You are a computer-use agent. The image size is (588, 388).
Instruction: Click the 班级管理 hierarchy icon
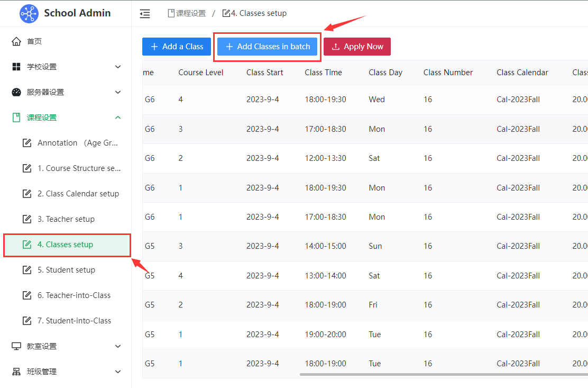pos(16,372)
